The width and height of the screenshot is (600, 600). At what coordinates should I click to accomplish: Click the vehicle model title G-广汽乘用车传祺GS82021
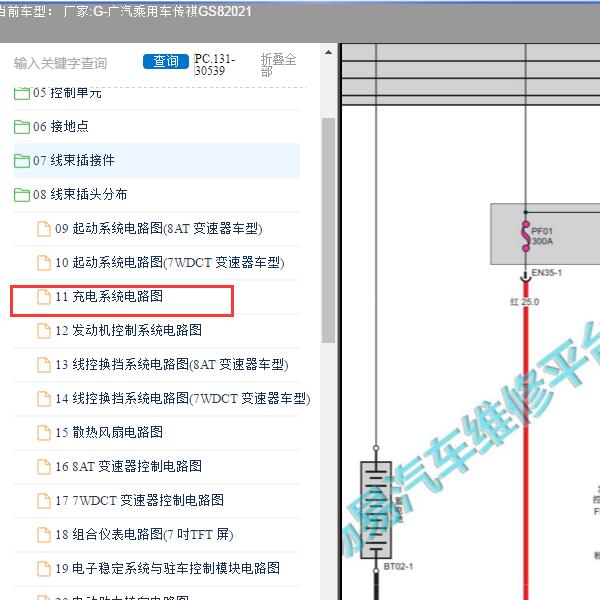(172, 11)
